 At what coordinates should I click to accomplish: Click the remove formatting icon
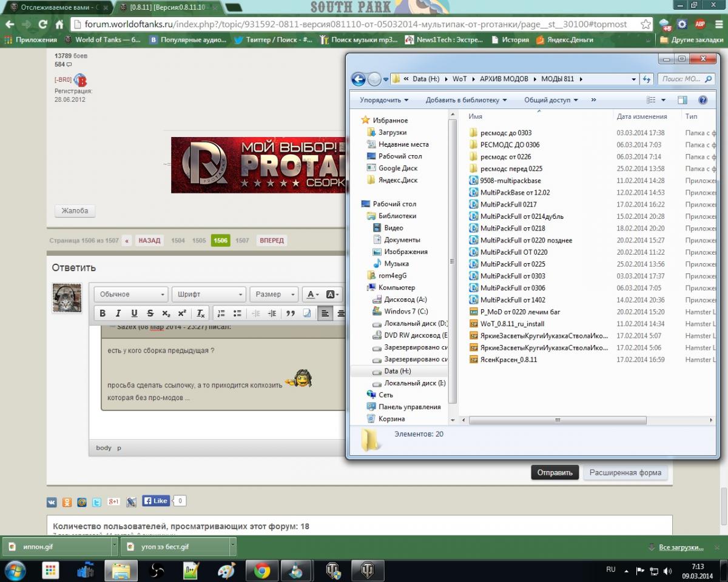click(200, 313)
